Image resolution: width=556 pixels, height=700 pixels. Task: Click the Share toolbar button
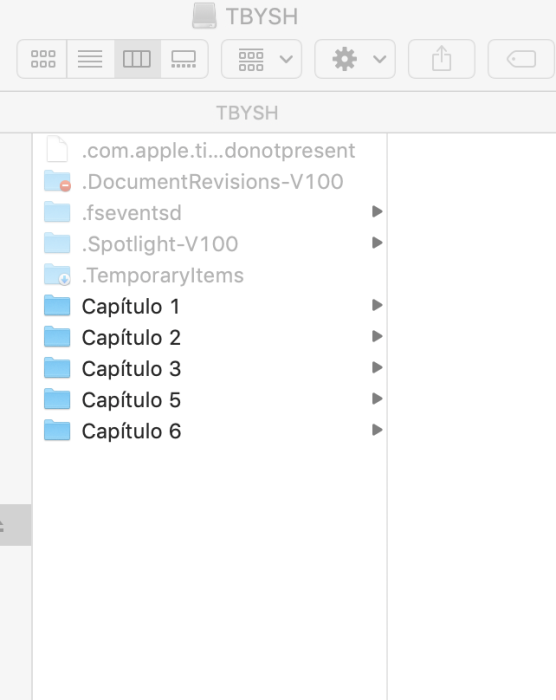point(442,59)
